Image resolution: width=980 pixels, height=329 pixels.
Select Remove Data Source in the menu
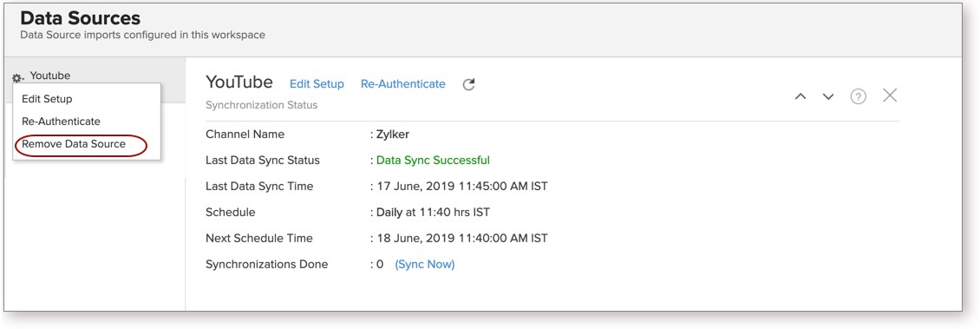74,144
